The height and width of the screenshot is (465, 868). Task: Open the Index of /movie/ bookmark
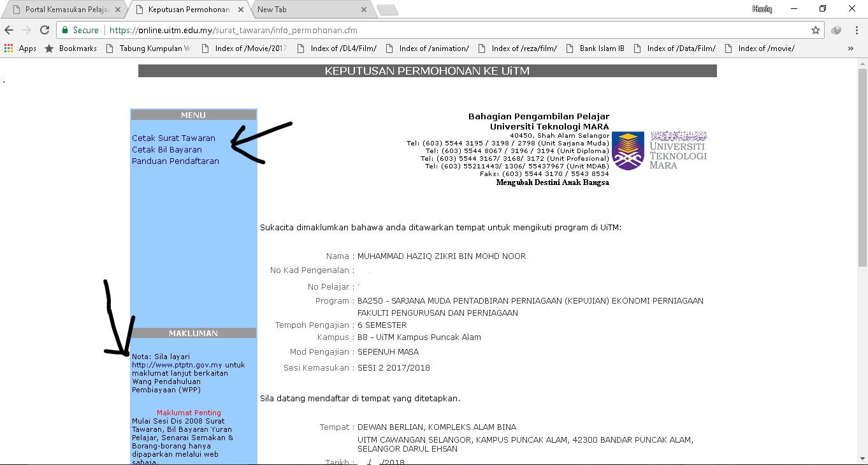tap(760, 48)
